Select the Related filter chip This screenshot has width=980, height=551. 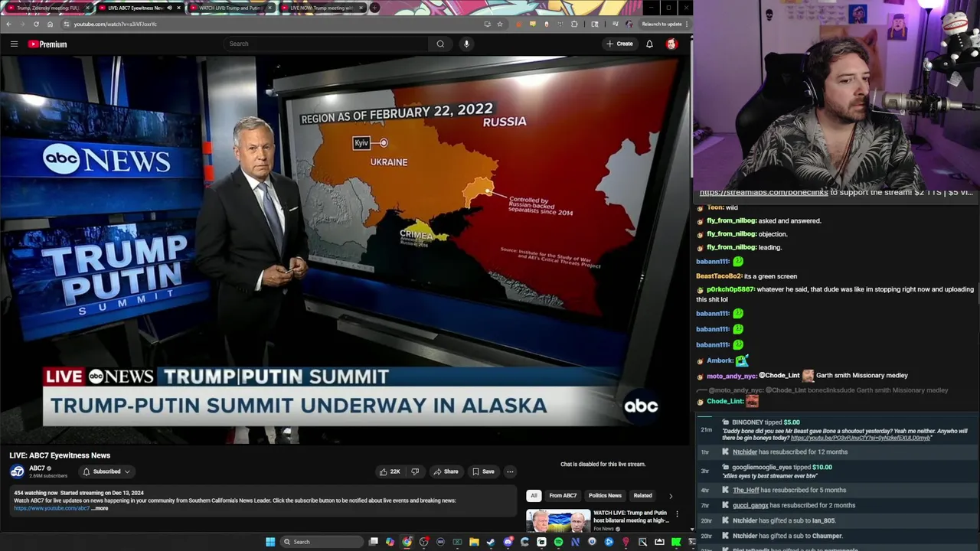click(x=642, y=496)
